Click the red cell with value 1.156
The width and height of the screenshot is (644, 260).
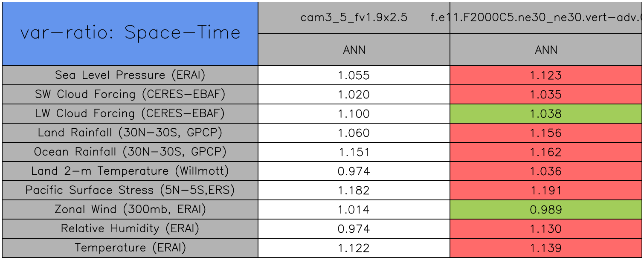pos(546,133)
